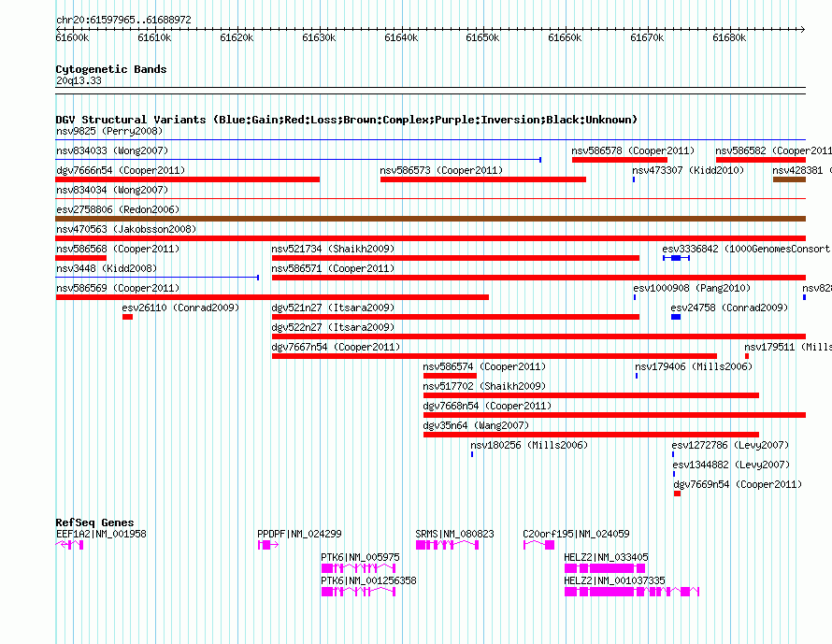Click the 61600k ruler tick

click(72, 37)
